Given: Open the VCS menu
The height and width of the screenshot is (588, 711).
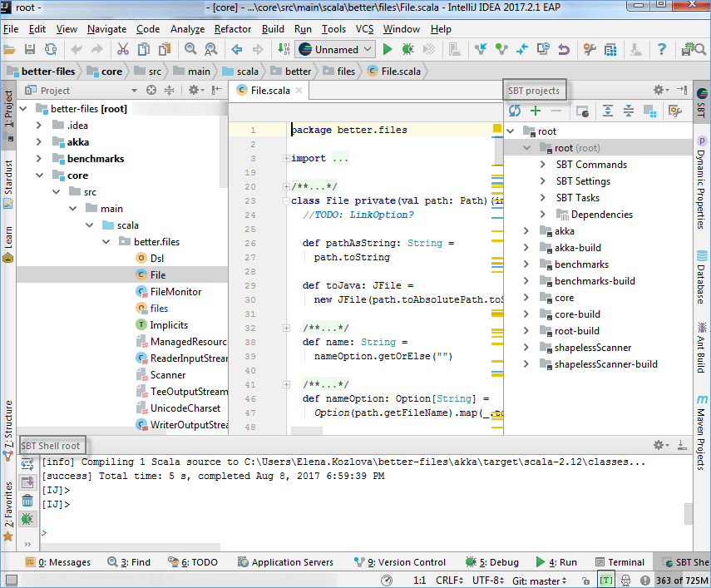Looking at the screenshot, I should (364, 29).
